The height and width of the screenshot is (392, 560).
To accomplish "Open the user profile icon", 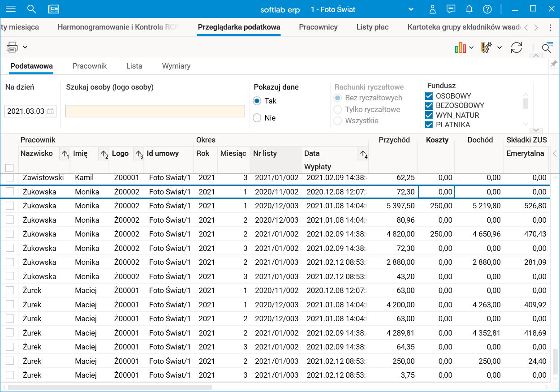I will point(432,9).
